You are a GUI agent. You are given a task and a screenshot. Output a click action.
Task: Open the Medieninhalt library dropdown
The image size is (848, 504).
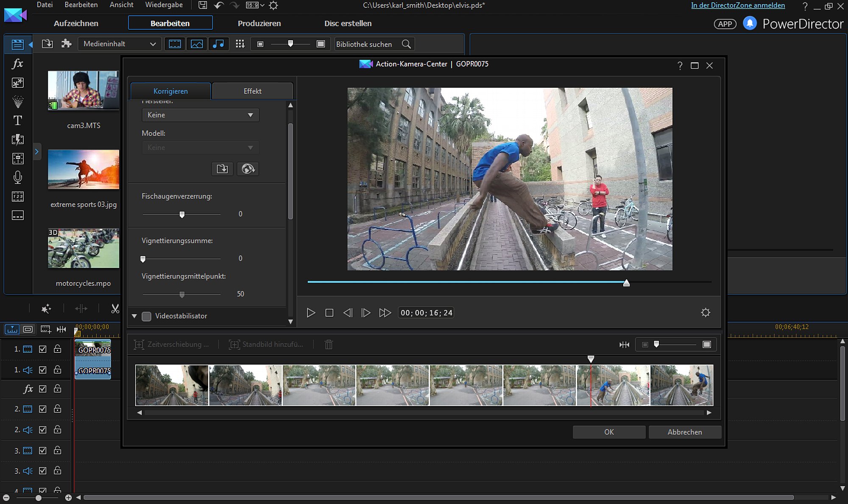tap(119, 44)
